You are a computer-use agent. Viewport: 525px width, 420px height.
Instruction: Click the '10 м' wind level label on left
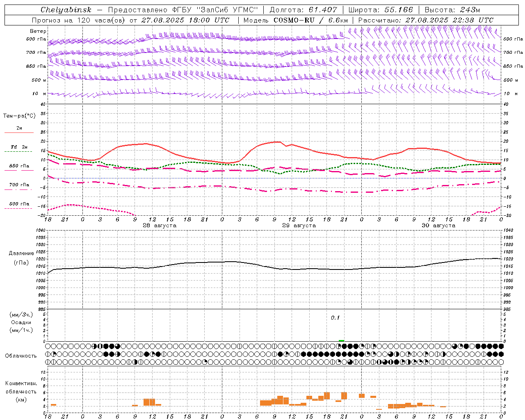(39, 94)
